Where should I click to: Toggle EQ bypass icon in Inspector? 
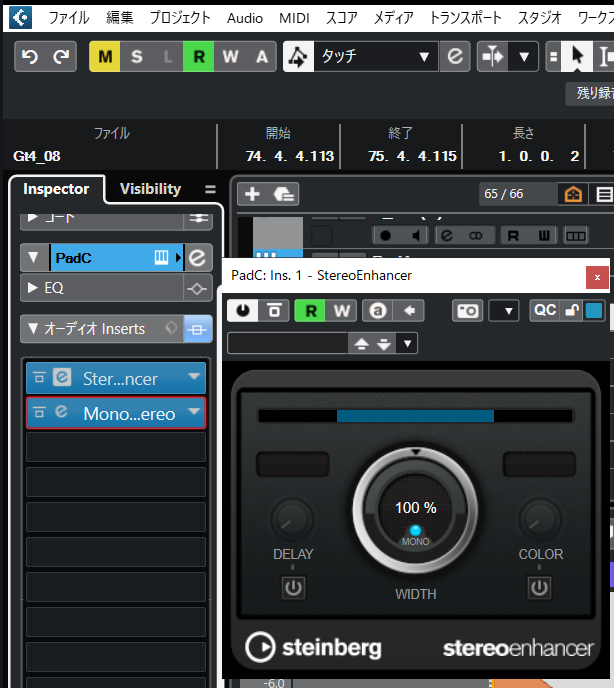point(197,288)
